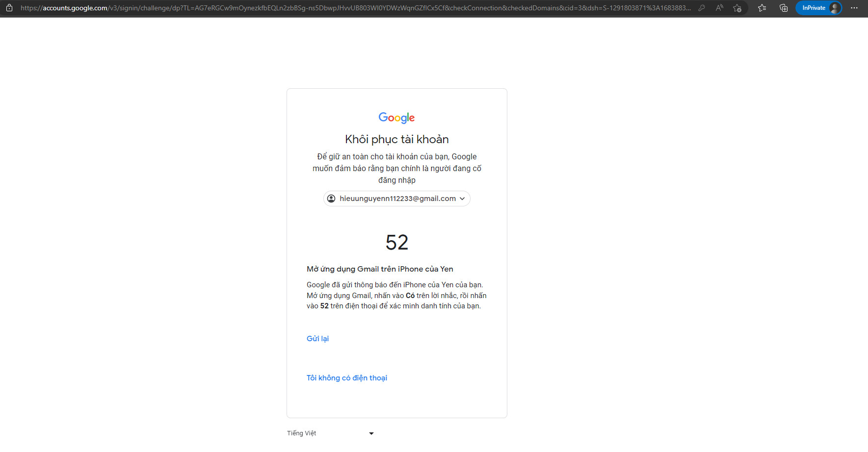Click the verification number 52

(x=396, y=243)
